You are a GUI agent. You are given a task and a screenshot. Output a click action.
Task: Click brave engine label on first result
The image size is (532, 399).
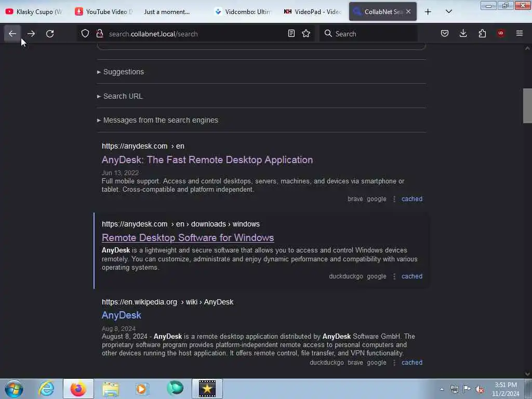(x=355, y=199)
